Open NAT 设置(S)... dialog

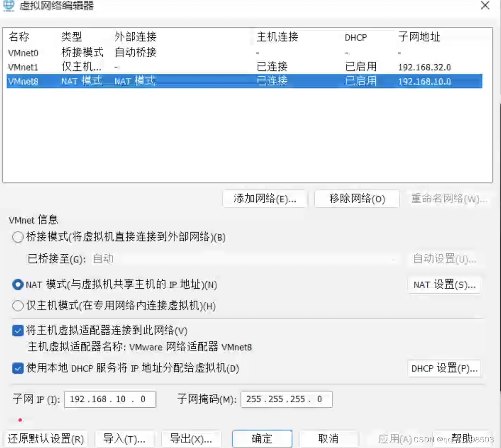444,284
